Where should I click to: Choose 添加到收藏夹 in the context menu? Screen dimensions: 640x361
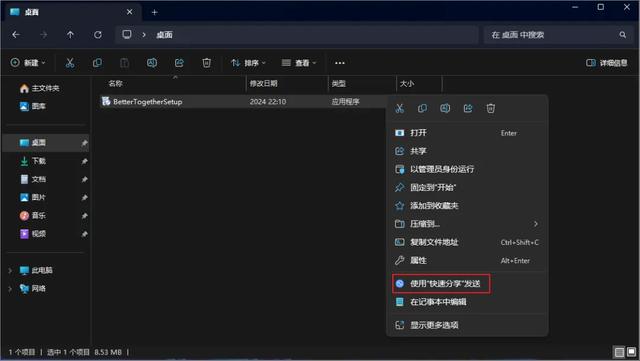(x=467, y=205)
